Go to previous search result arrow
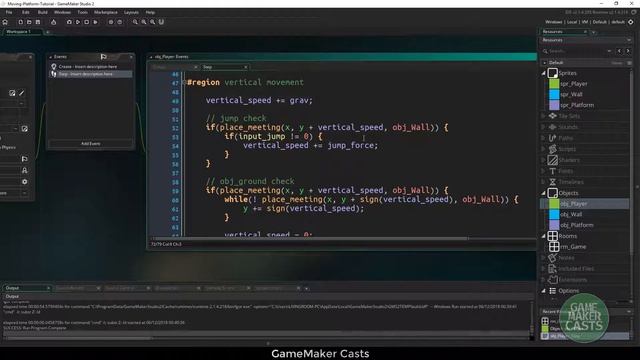Screen dimensions: 640x360 click(619, 51)
